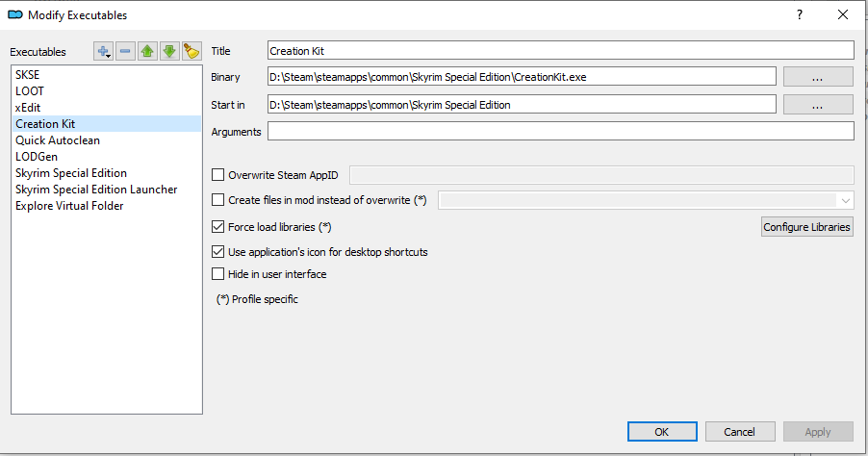Viewport: 868px width, 456px height.
Task: Browse for the Start in folder
Action: [817, 105]
